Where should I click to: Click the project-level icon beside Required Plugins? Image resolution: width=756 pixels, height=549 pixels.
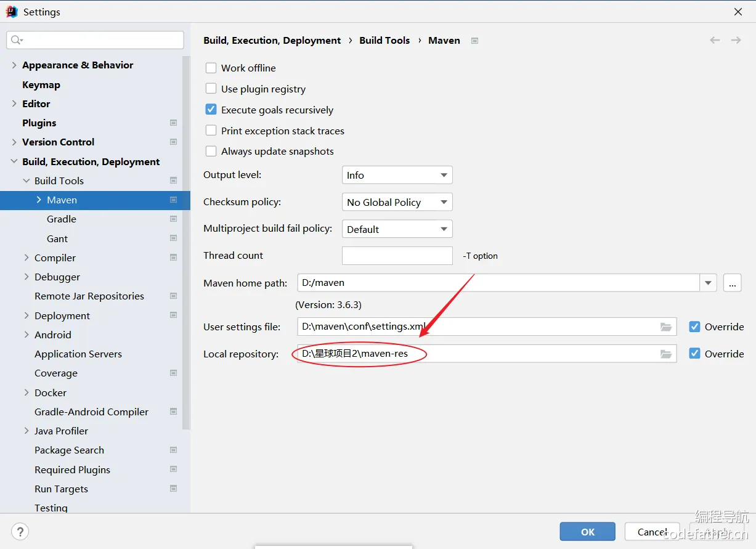tap(173, 470)
